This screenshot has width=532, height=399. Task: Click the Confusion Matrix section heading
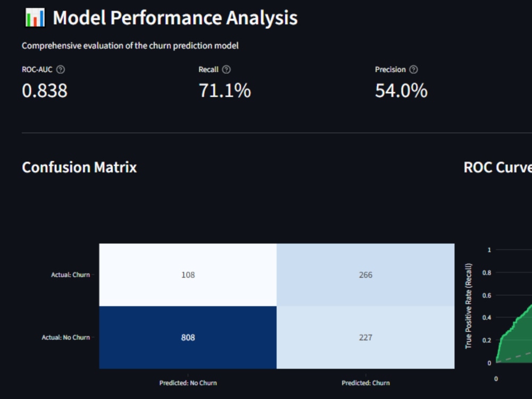[79, 167]
